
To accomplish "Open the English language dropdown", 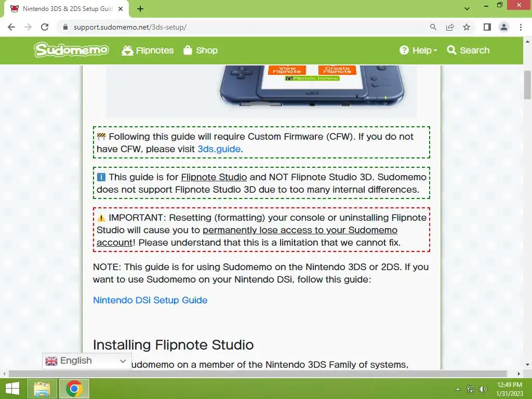I will (87, 361).
